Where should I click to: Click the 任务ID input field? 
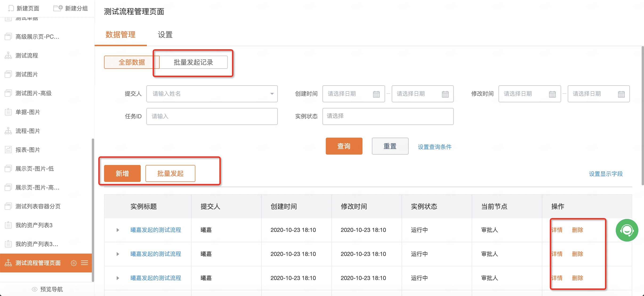click(x=212, y=116)
